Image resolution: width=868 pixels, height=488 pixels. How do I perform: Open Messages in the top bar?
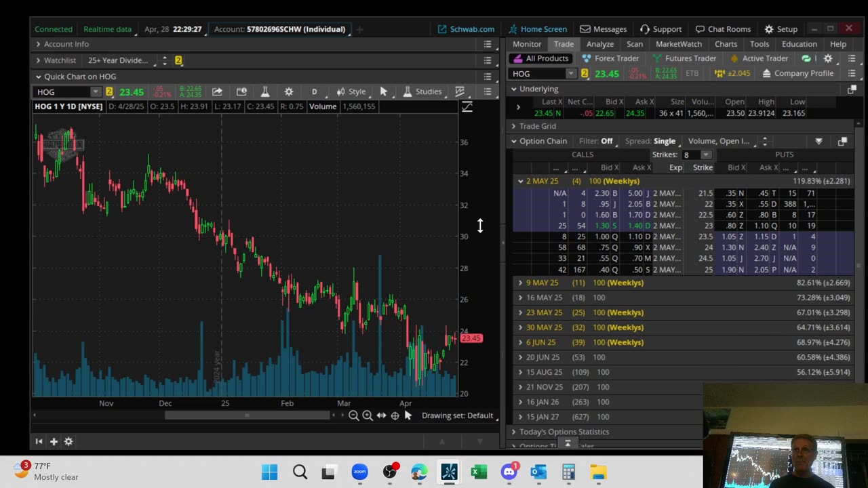(x=604, y=29)
